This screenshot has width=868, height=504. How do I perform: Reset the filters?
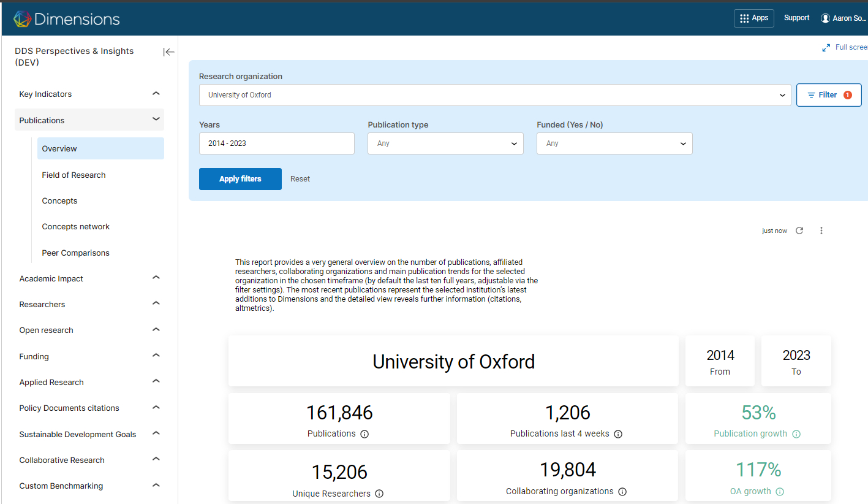(300, 179)
